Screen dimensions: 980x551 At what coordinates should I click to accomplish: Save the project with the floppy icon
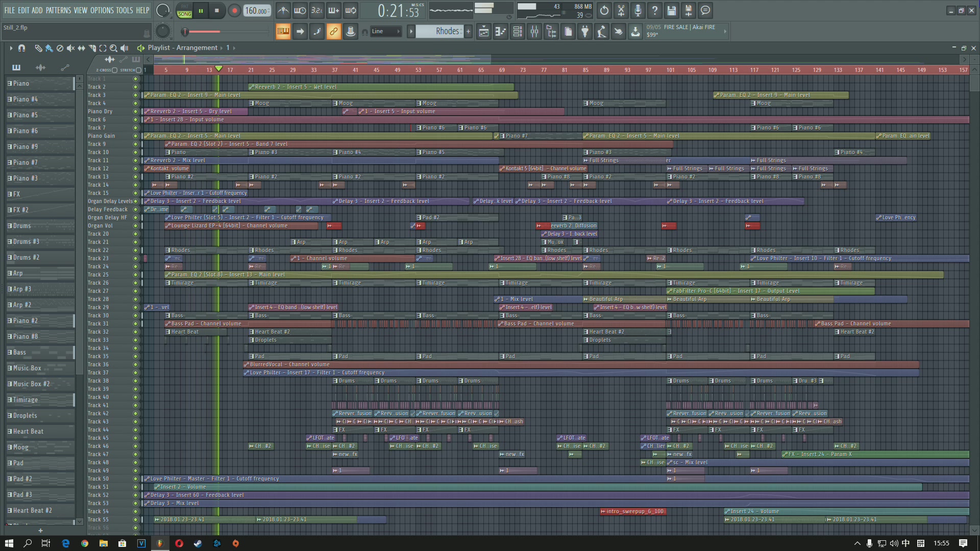point(671,10)
